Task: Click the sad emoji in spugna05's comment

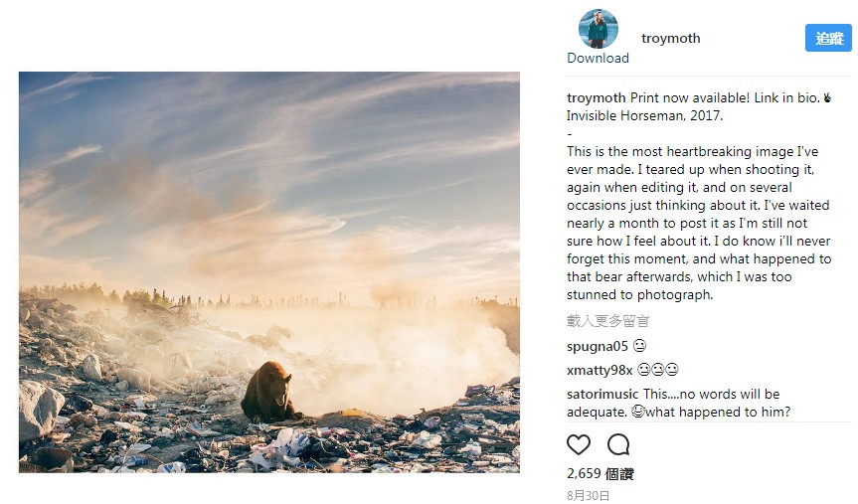Action: 639,346
